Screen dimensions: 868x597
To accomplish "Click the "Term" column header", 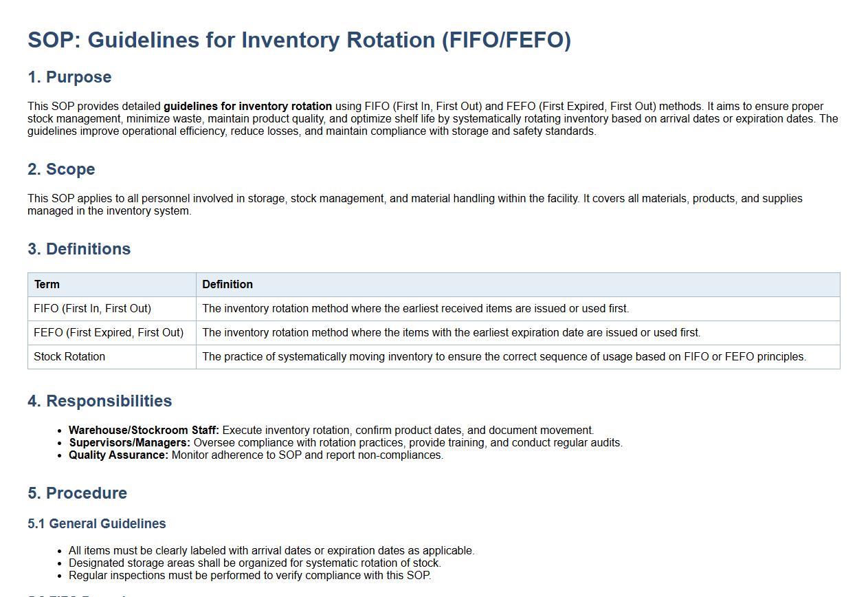I will 47,285.
